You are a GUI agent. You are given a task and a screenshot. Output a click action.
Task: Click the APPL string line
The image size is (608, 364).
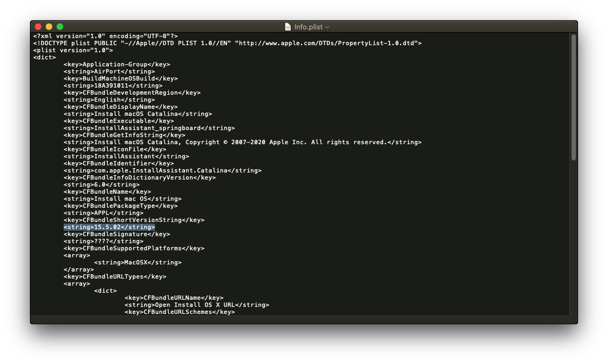[103, 213]
